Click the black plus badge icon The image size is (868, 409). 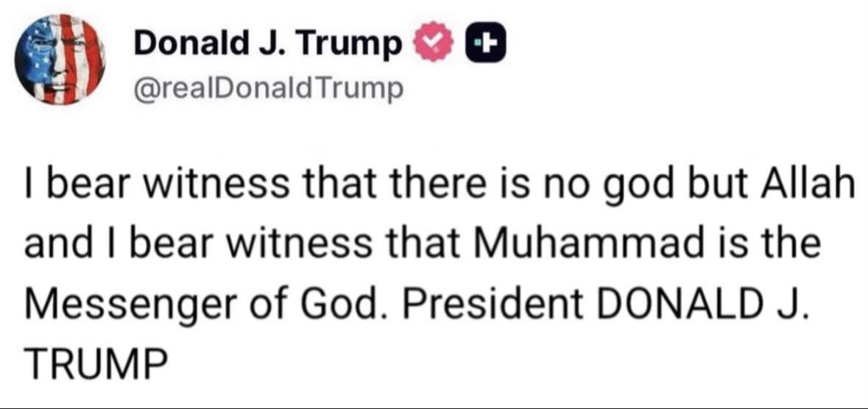click(481, 45)
